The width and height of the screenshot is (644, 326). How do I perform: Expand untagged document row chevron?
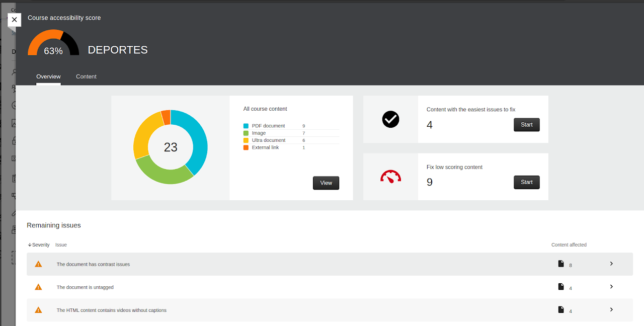[611, 287]
